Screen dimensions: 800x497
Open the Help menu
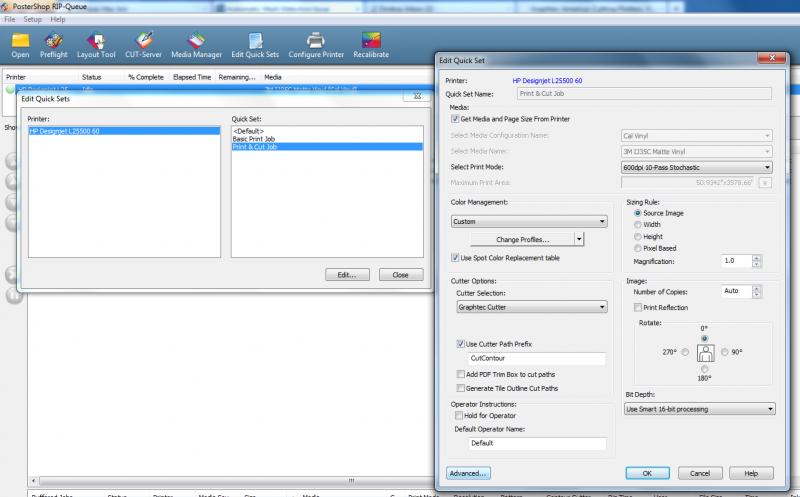(58, 19)
